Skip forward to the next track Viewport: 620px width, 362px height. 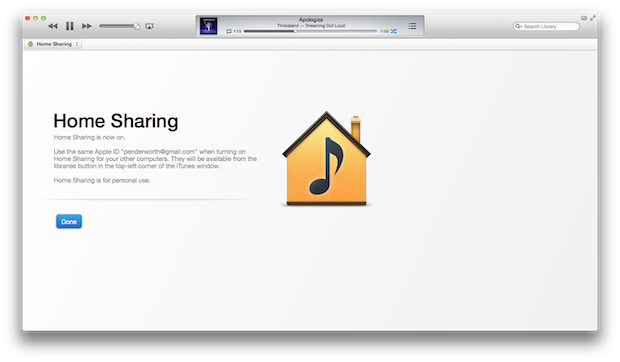click(x=87, y=26)
